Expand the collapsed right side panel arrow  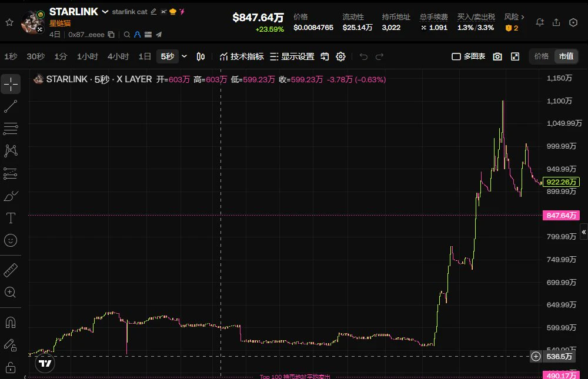[x=583, y=232]
